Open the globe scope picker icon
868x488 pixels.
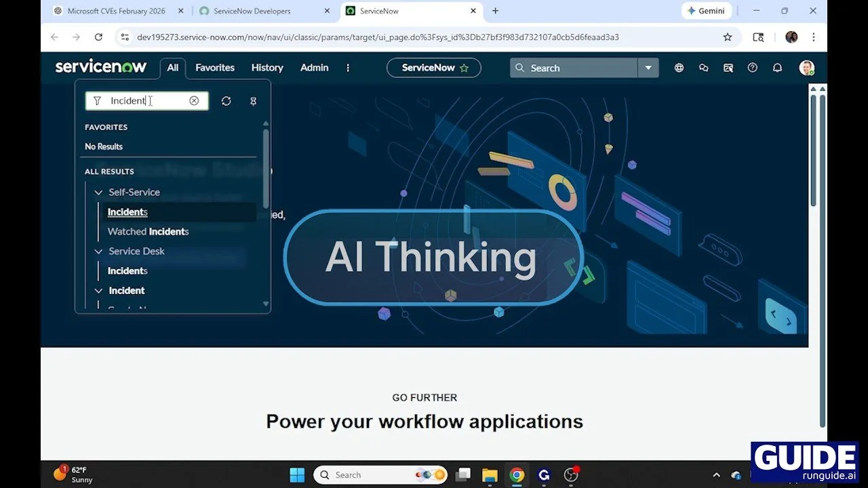point(679,68)
